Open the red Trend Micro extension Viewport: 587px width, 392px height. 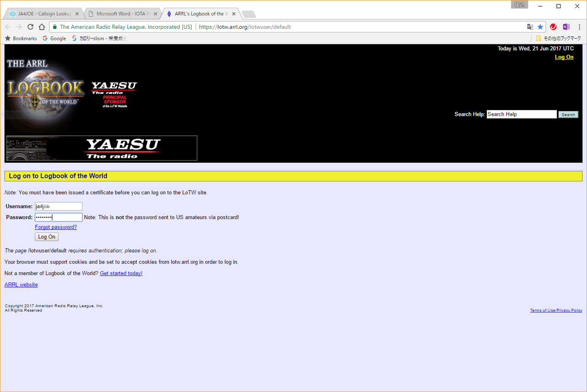554,27
